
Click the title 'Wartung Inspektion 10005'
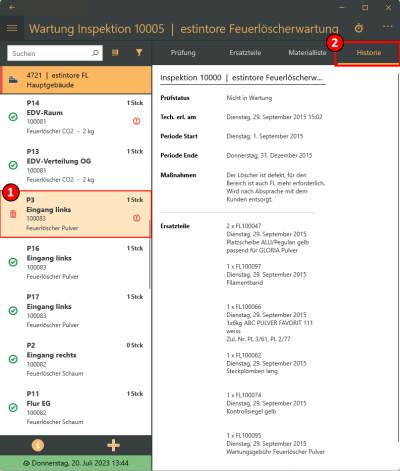coord(97,29)
